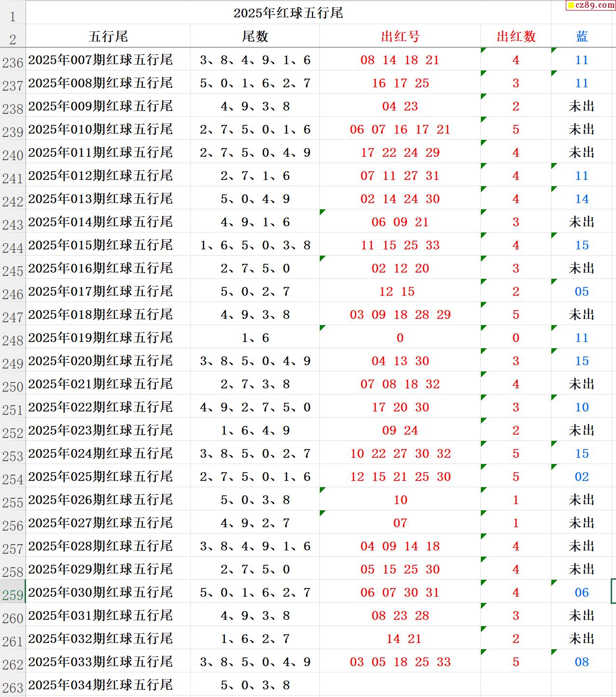Select red numbers cell 06 07 16 17 21
Screen dimensions: 616x697
(400, 129)
